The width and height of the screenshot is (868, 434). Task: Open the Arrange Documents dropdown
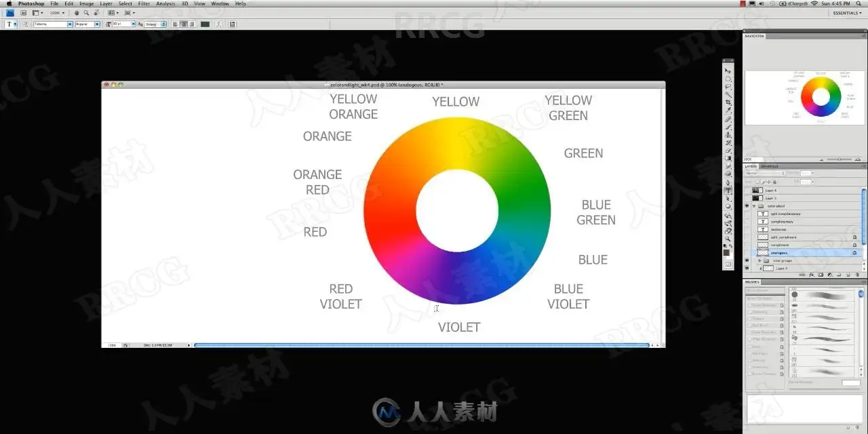pyautogui.click(x=113, y=13)
